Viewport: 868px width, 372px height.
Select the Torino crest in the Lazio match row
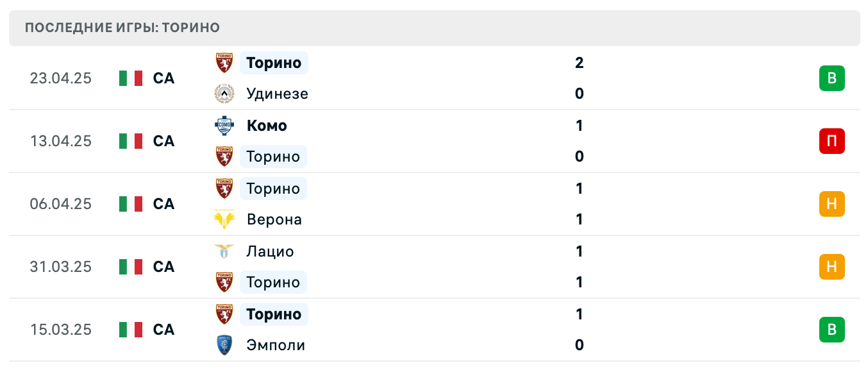224,282
